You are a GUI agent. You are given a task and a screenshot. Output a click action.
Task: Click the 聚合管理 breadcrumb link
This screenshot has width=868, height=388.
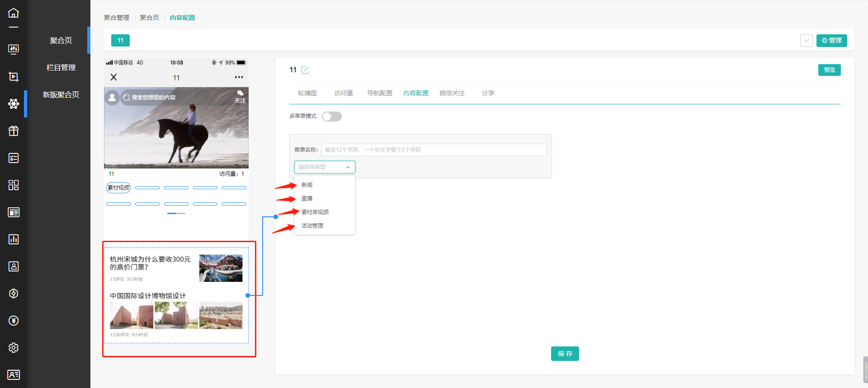tap(117, 18)
